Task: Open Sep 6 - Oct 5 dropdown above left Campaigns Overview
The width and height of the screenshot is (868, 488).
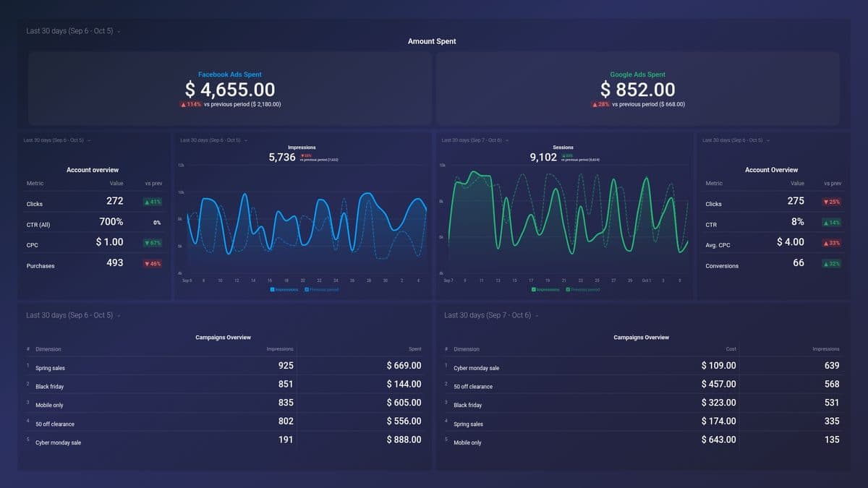Action: pyautogui.click(x=73, y=315)
